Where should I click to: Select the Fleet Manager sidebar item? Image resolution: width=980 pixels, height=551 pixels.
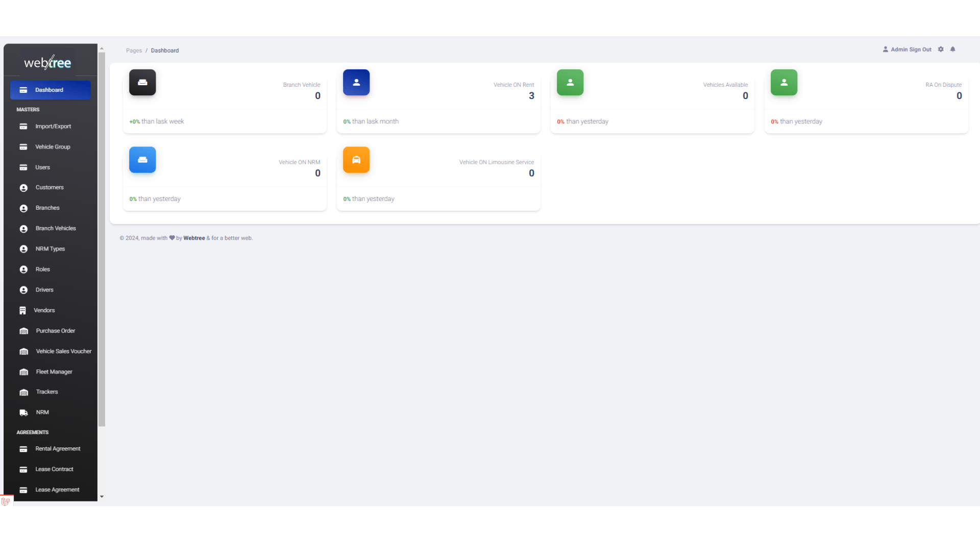click(x=55, y=371)
